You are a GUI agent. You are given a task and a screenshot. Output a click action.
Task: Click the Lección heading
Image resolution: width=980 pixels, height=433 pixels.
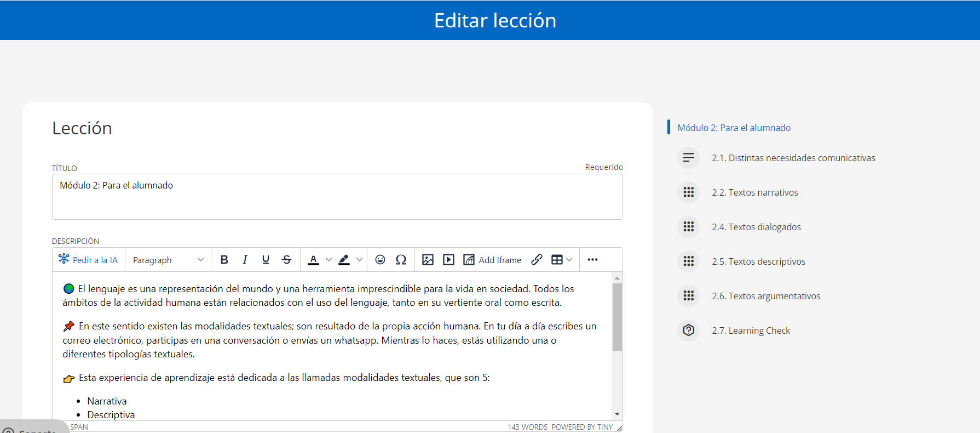pos(82,128)
